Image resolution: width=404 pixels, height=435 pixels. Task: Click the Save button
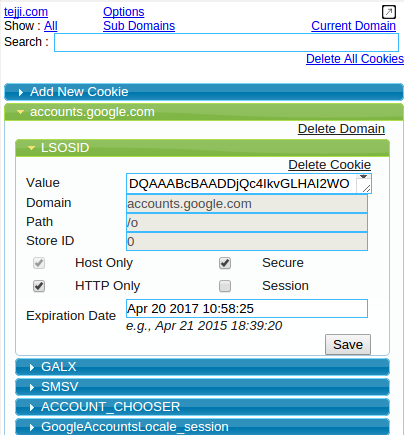(348, 345)
